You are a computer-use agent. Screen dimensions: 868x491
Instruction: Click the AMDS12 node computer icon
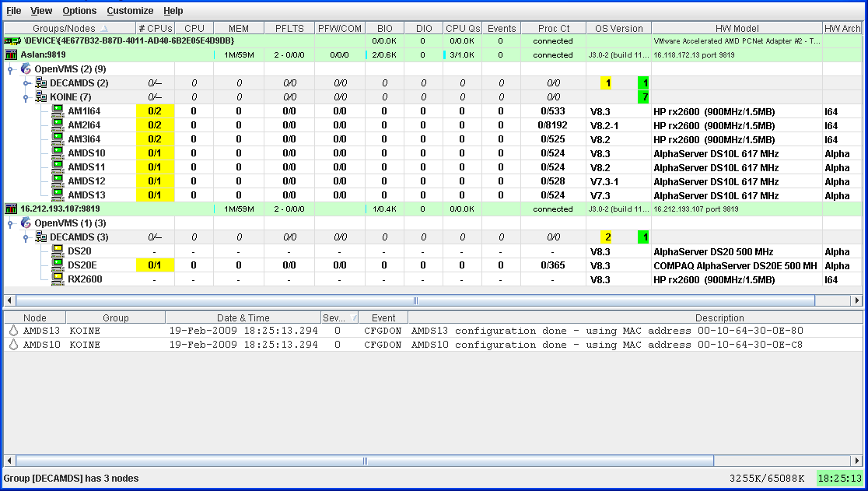pos(58,181)
